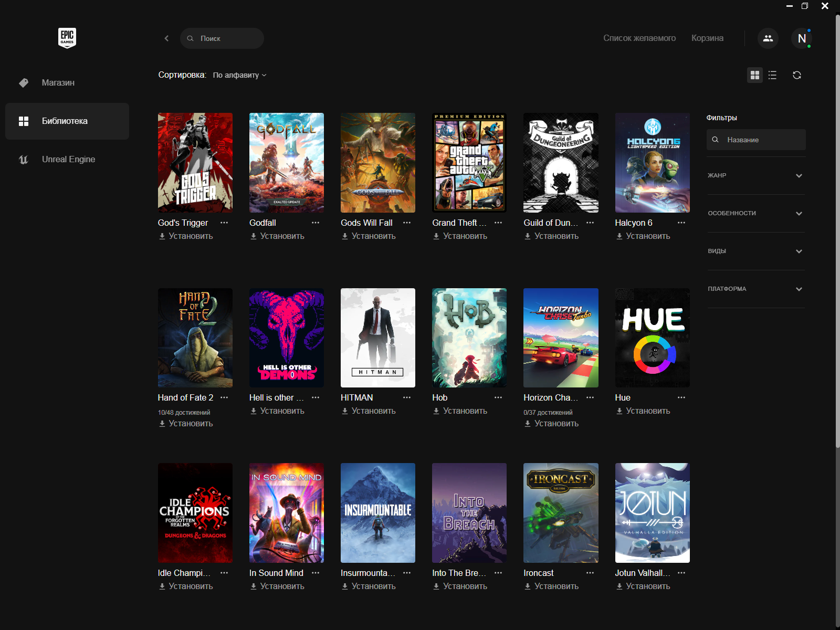
Task: Open the Hue options dots
Action: (681, 397)
